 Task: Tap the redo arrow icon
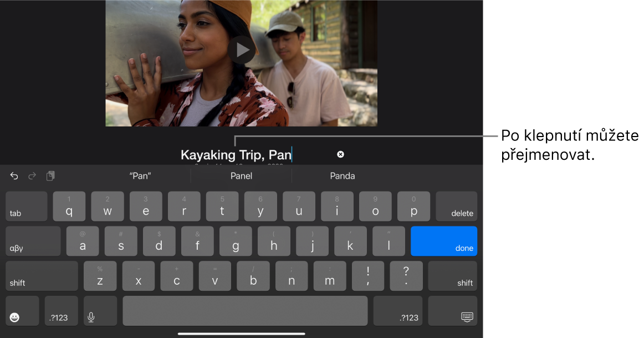(x=32, y=176)
